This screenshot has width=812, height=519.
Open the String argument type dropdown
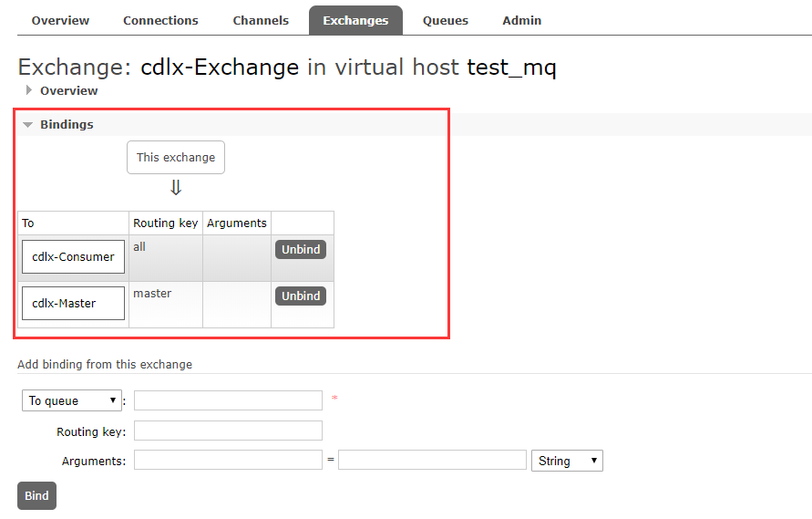click(x=567, y=461)
